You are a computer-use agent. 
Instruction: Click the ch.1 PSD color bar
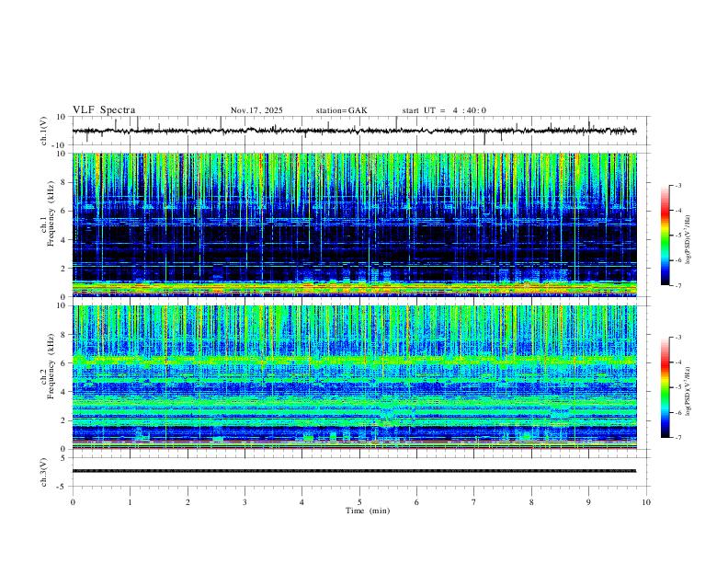pyautogui.click(x=665, y=236)
